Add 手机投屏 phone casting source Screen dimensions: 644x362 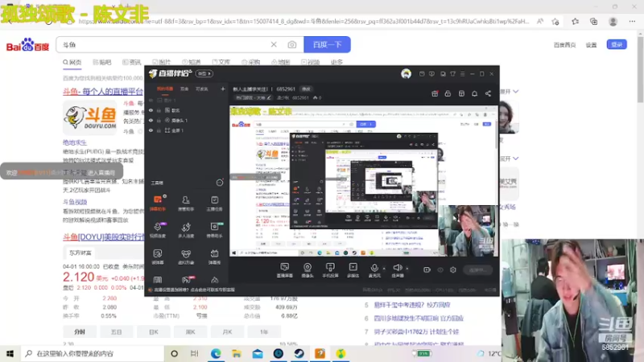[x=330, y=270]
